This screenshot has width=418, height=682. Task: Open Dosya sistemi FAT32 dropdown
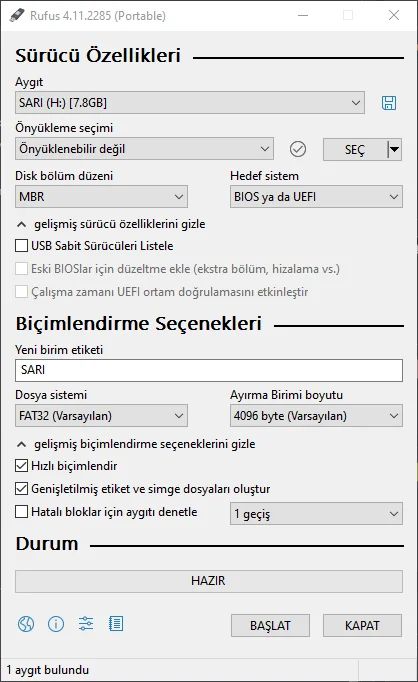click(101, 416)
